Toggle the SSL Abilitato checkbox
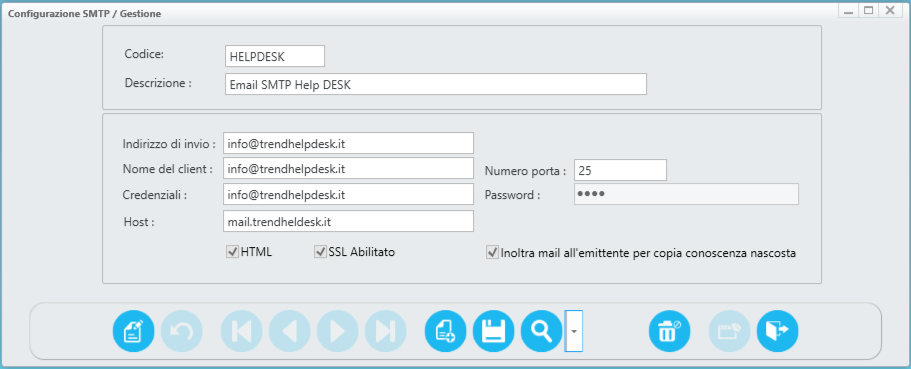Image resolution: width=911 pixels, height=369 pixels. (320, 252)
